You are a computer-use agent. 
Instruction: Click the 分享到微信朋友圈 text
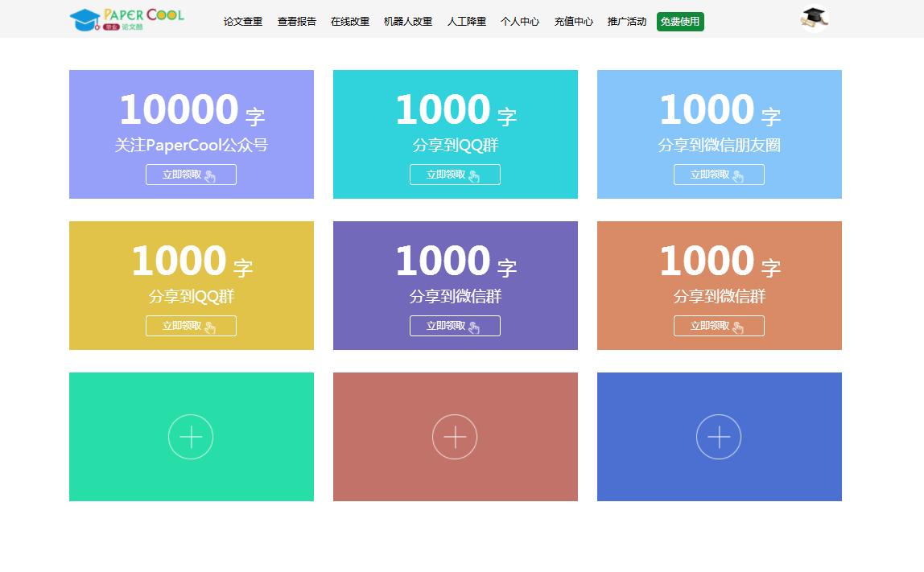coord(719,145)
